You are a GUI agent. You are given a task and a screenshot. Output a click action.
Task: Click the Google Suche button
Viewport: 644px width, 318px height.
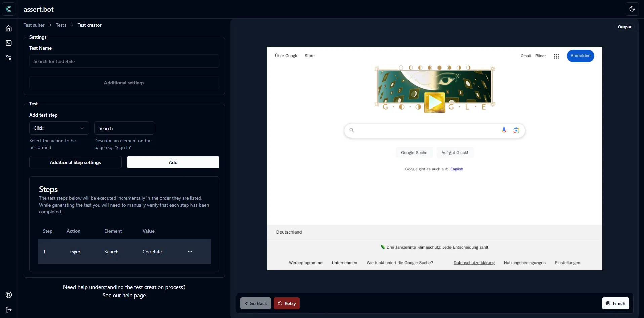pos(414,153)
